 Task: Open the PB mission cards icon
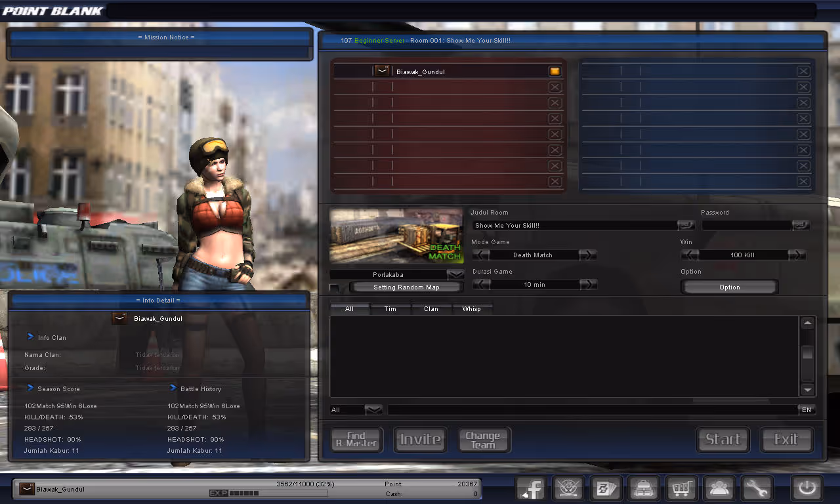pyautogui.click(x=606, y=489)
